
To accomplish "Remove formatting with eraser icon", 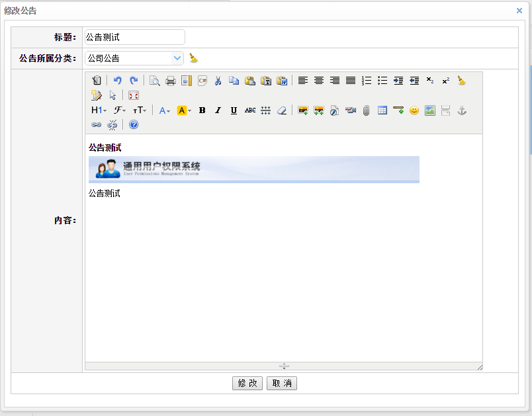I will (x=282, y=110).
